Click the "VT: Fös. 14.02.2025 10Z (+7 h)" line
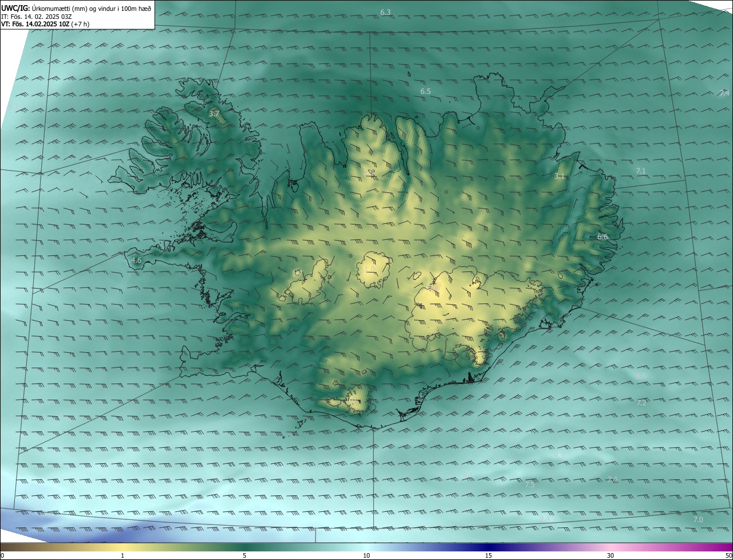Screen dimensions: 733x560 tap(45, 24)
